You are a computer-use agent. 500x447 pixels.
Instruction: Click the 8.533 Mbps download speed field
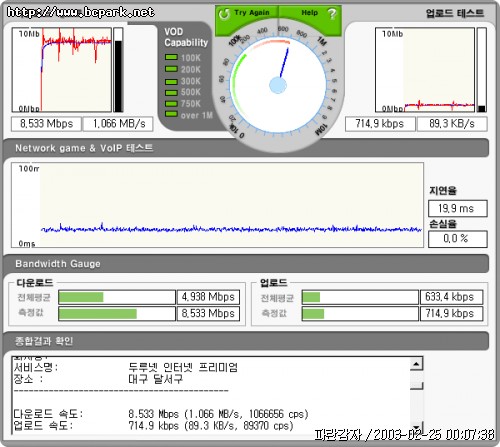(x=46, y=124)
